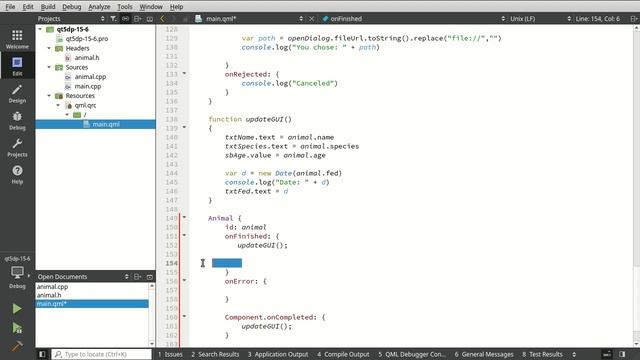Collapse the Headers folder
This screenshot has width=640, height=360.
(x=49, y=48)
